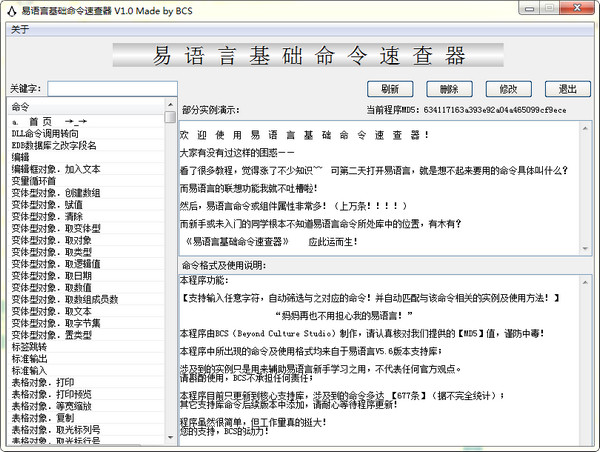Click the command list scrollbar thumb

tap(170, 117)
